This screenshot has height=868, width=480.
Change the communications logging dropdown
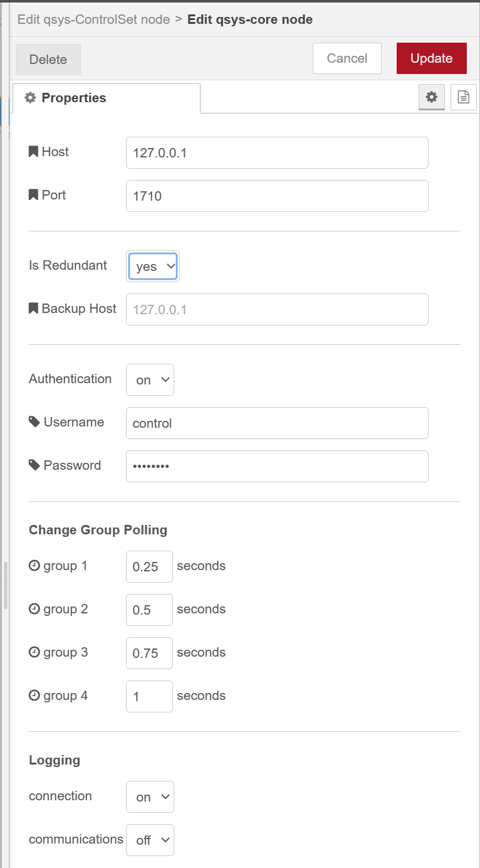[150, 840]
